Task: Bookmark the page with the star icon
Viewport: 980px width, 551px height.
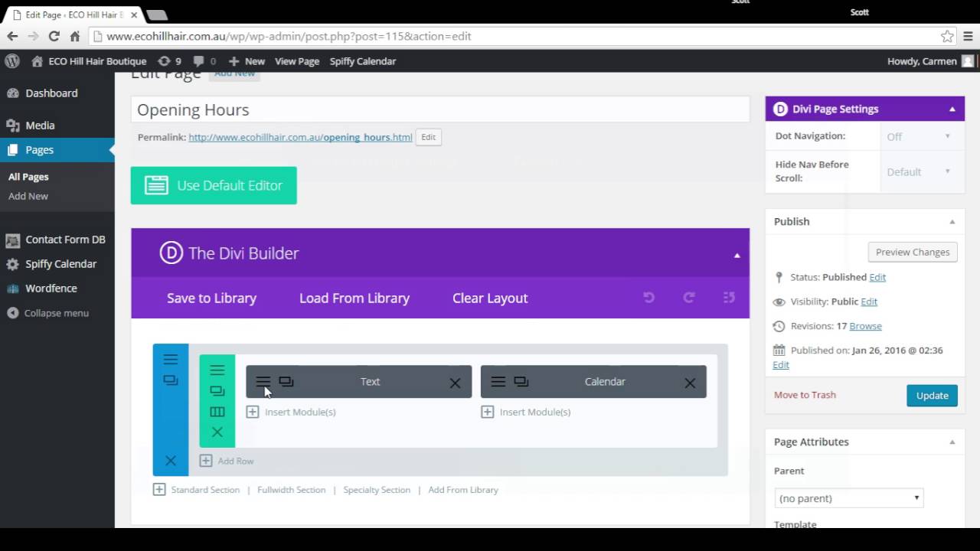Action: pos(947,36)
